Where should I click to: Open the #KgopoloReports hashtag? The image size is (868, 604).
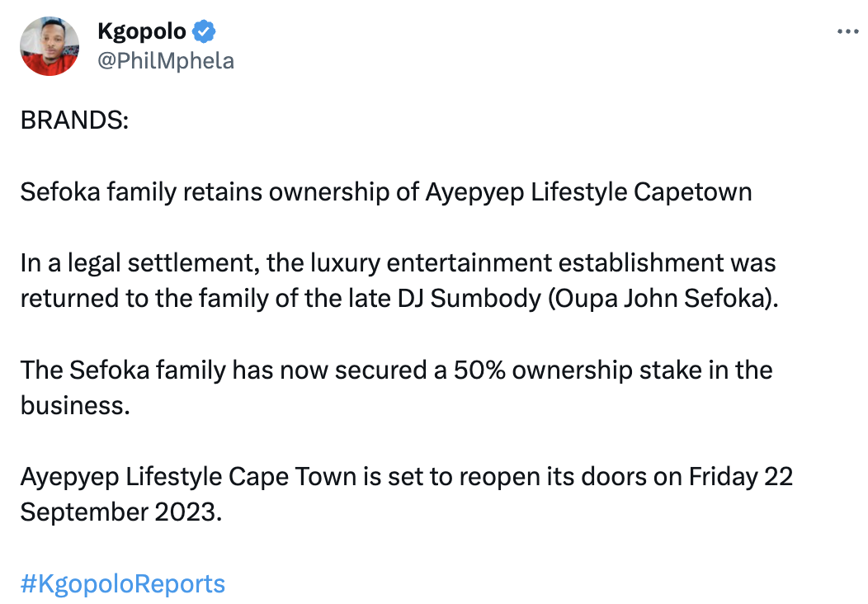point(123,584)
